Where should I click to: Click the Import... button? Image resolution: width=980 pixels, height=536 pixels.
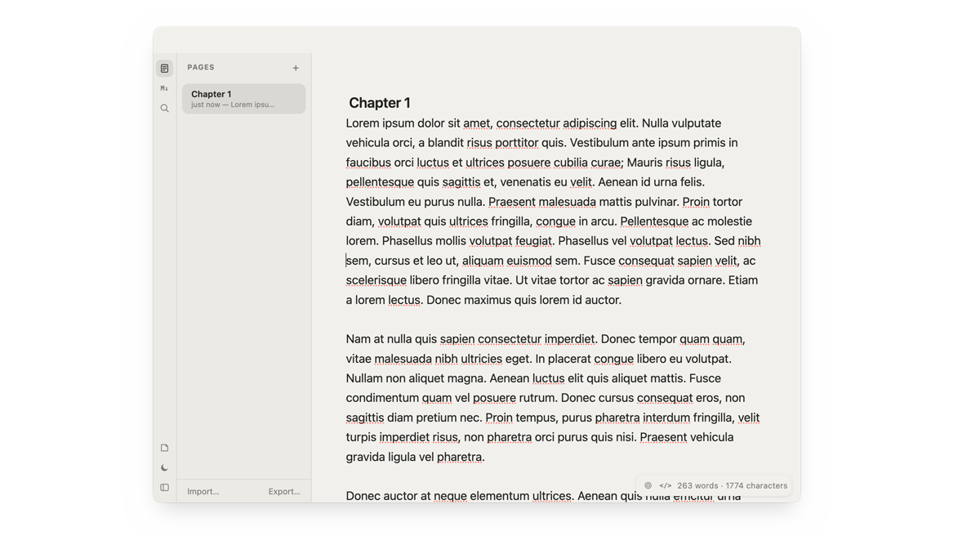pyautogui.click(x=203, y=491)
